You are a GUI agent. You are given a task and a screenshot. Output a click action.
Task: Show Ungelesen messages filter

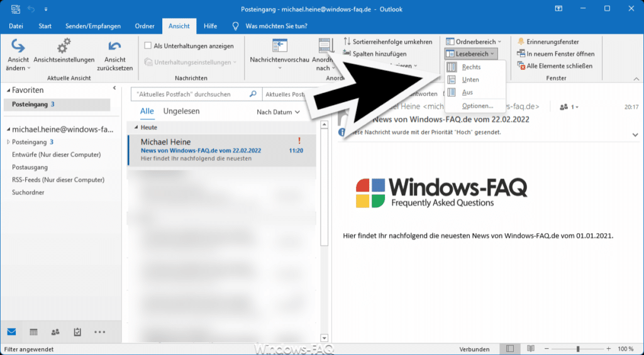pyautogui.click(x=182, y=111)
